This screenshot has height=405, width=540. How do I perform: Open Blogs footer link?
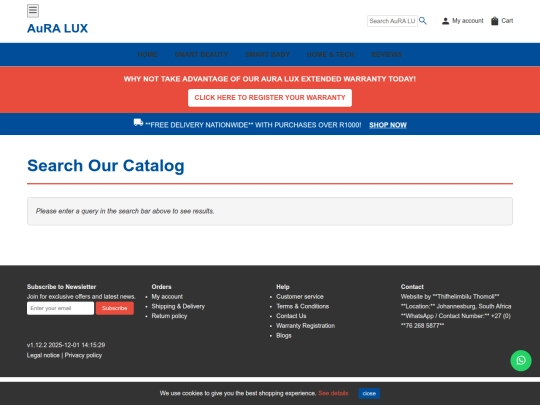(284, 335)
